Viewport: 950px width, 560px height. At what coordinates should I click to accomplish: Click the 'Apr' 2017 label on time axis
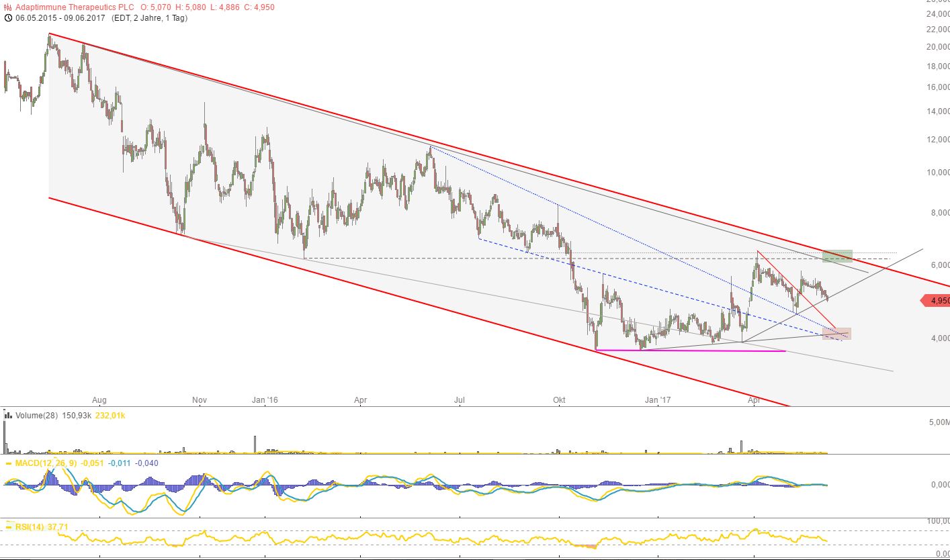point(754,401)
